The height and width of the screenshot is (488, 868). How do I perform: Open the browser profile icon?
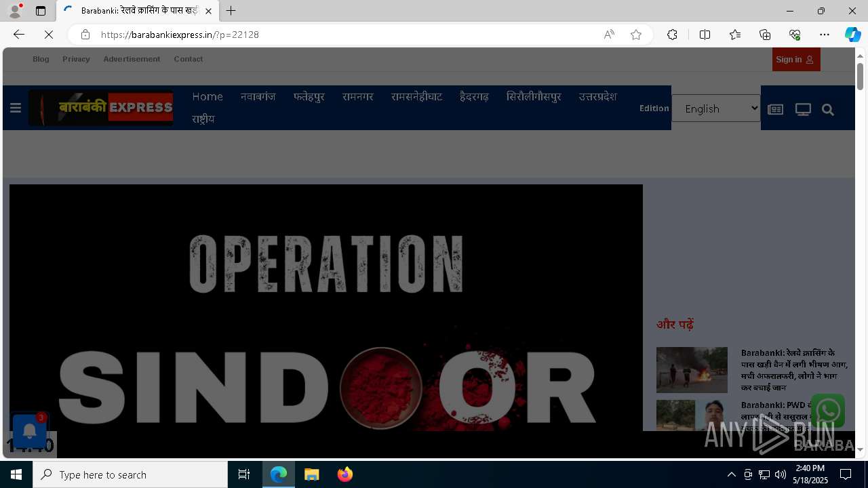click(x=14, y=11)
